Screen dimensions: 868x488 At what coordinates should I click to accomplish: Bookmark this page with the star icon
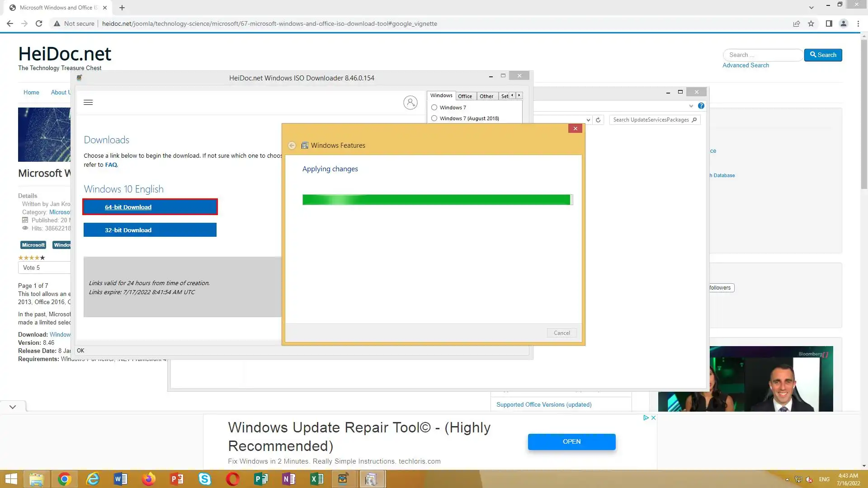pyautogui.click(x=811, y=23)
